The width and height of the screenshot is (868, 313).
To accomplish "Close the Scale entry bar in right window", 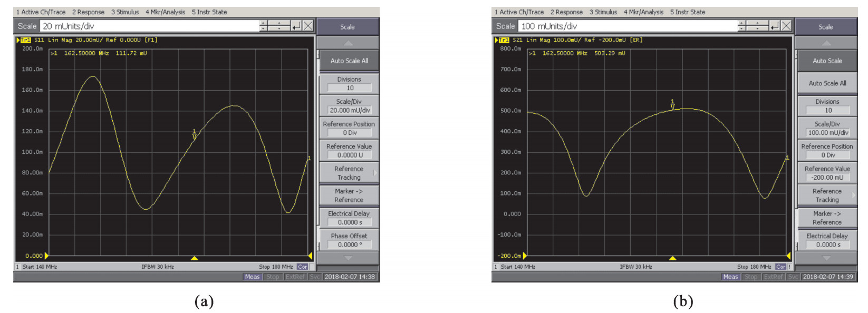I will point(786,26).
